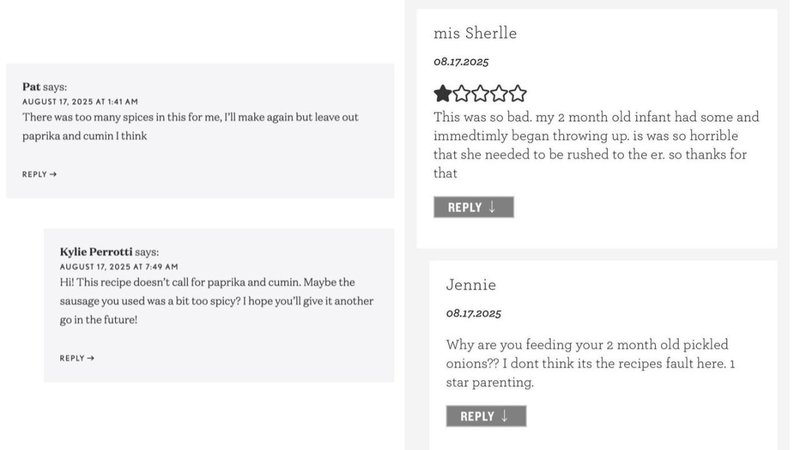Click the name mis Sherlle
This screenshot has width=800, height=450.
coord(475,33)
